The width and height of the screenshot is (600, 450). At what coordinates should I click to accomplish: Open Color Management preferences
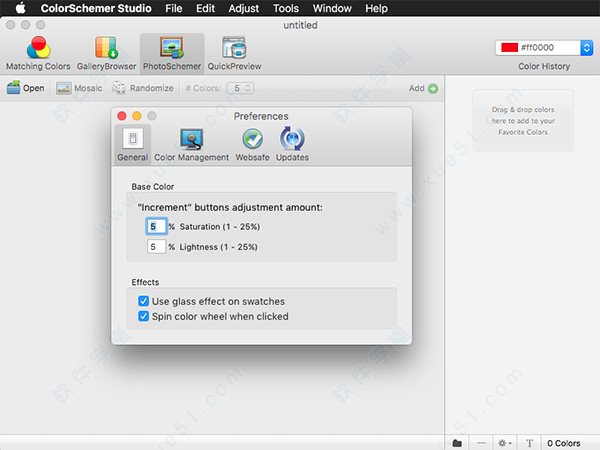191,145
